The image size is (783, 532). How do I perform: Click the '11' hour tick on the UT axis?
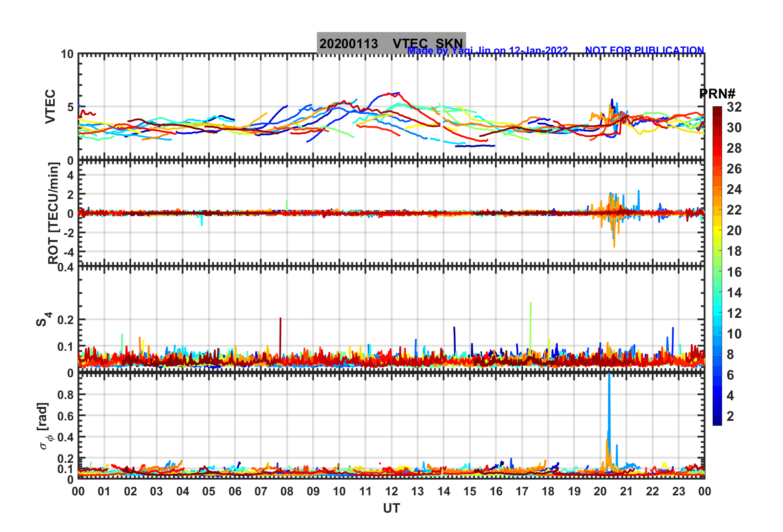coord(366,491)
